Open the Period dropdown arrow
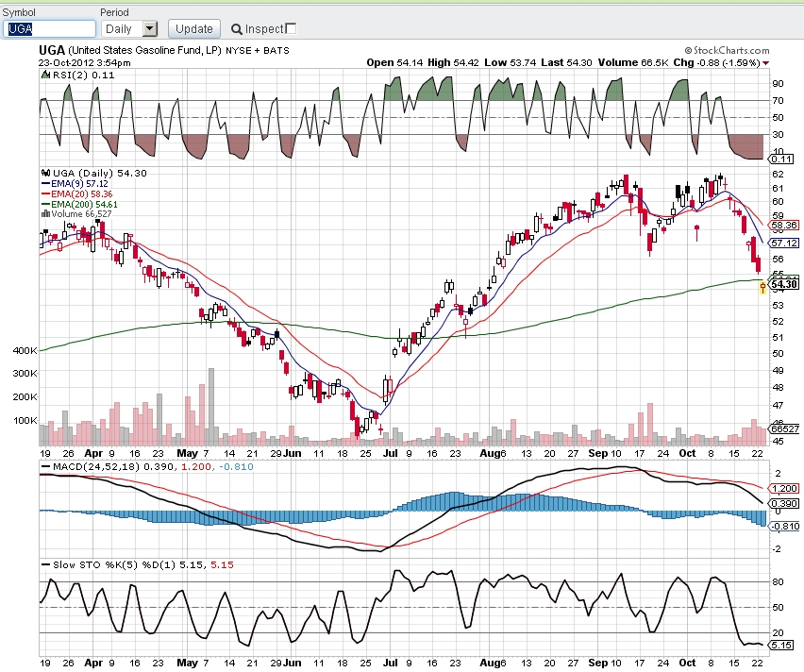Image resolution: width=804 pixels, height=672 pixels. pos(149,28)
